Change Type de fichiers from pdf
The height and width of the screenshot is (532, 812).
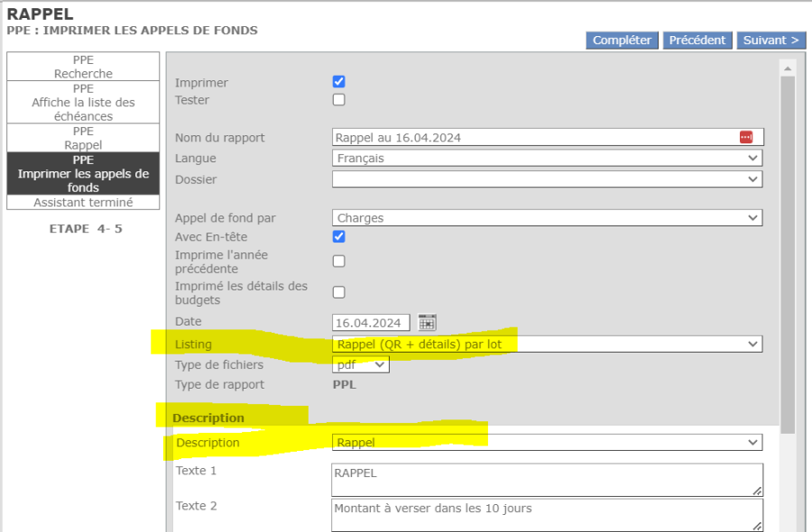(361, 365)
